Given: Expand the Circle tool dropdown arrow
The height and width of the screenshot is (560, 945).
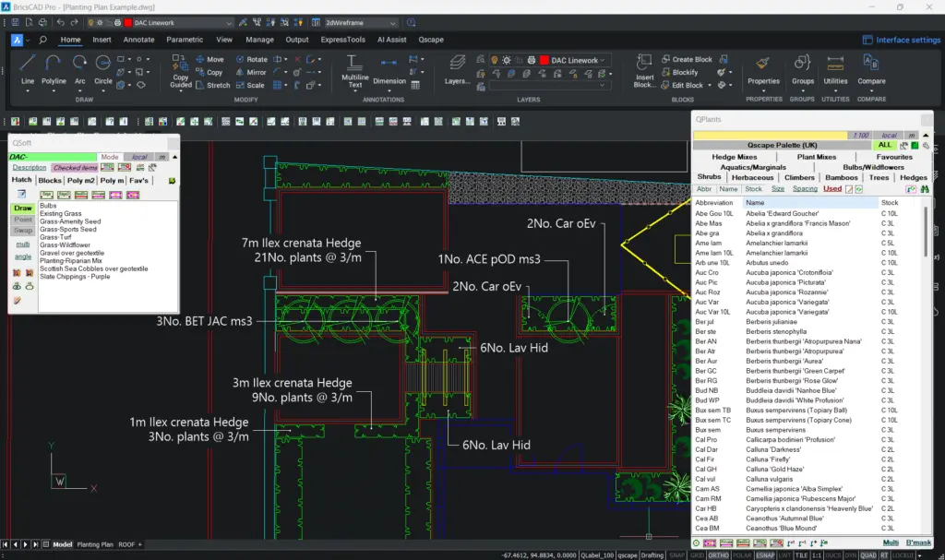Looking at the screenshot, I should [103, 91].
